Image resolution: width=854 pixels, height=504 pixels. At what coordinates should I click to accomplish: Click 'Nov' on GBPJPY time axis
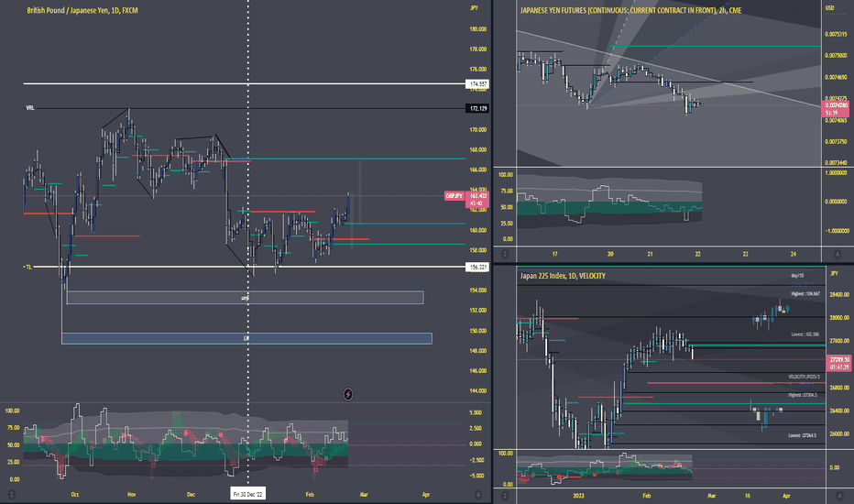tap(131, 494)
